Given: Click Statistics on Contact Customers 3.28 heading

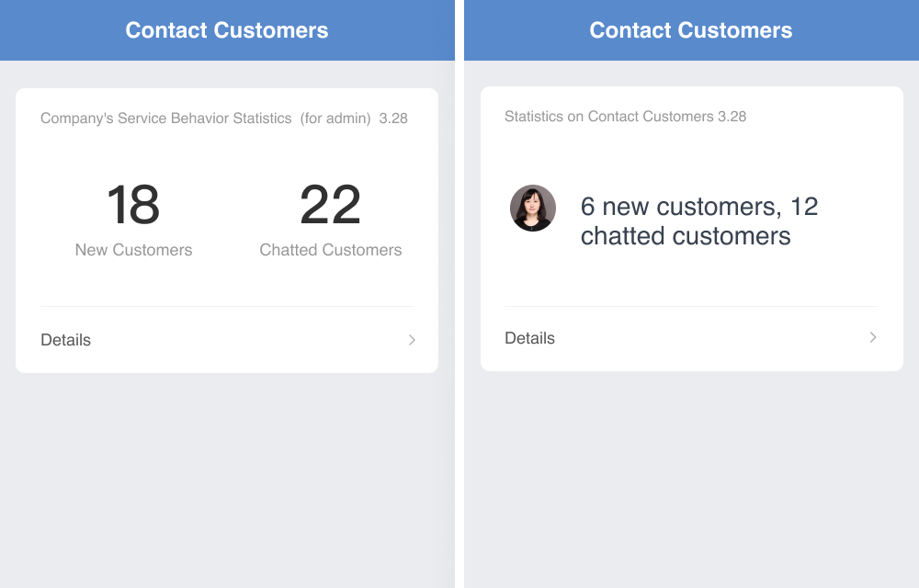Looking at the screenshot, I should (x=625, y=117).
